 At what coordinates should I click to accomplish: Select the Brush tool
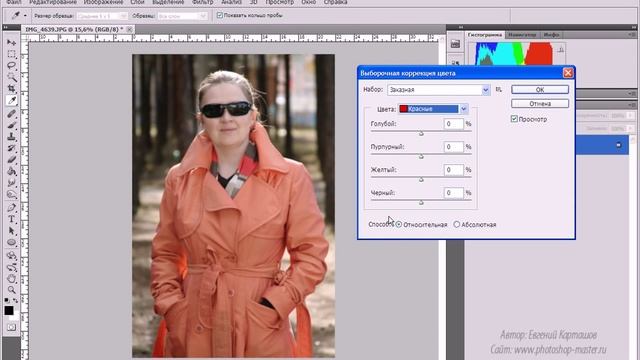pyautogui.click(x=11, y=125)
